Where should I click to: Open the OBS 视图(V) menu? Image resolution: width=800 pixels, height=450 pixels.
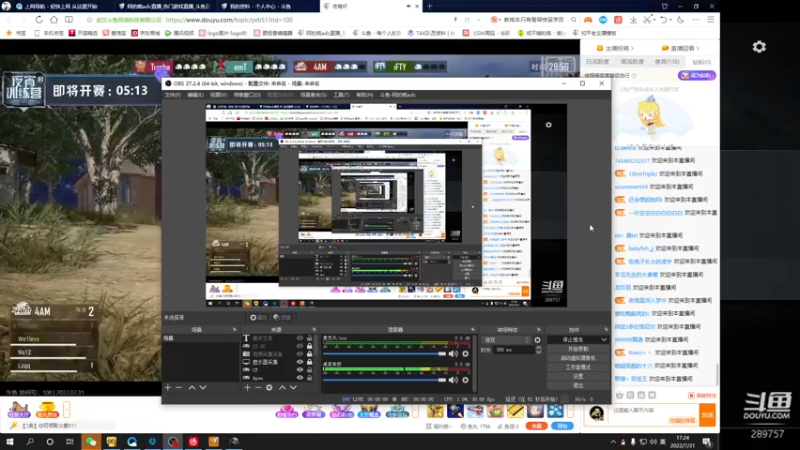point(218,95)
